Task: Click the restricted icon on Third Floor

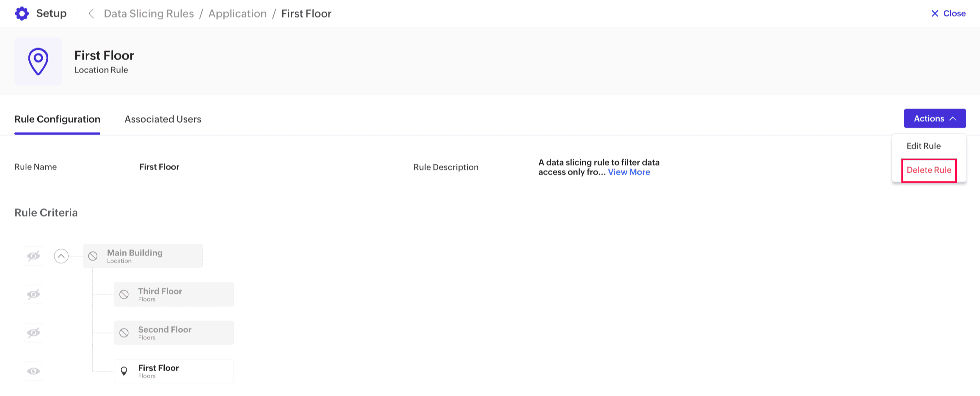Action: point(124,294)
